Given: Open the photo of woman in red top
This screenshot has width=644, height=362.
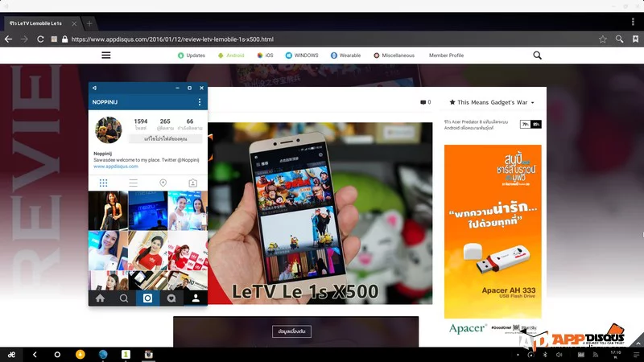Looking at the screenshot, I should coord(148,250).
